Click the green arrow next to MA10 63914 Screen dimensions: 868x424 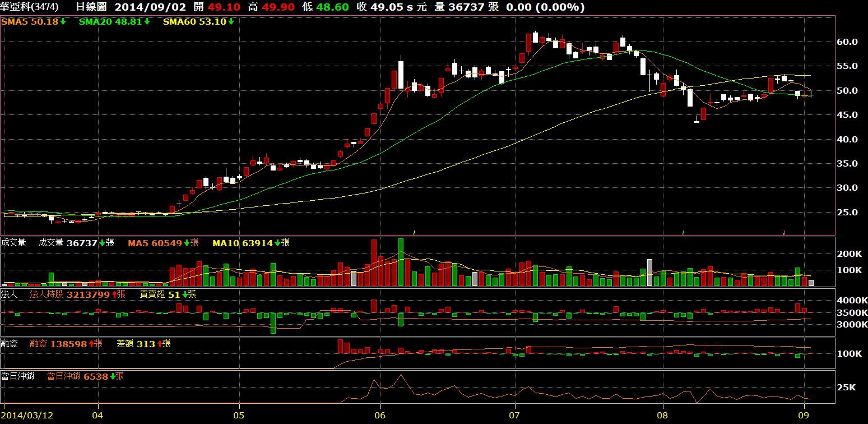point(277,243)
